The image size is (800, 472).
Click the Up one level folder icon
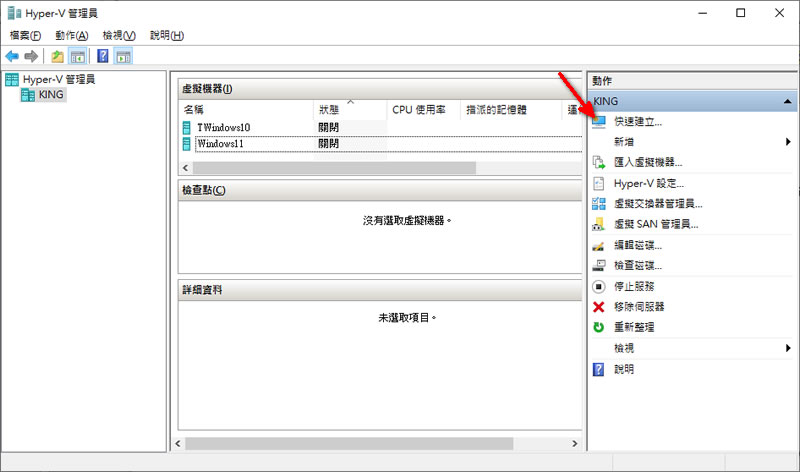[58, 56]
